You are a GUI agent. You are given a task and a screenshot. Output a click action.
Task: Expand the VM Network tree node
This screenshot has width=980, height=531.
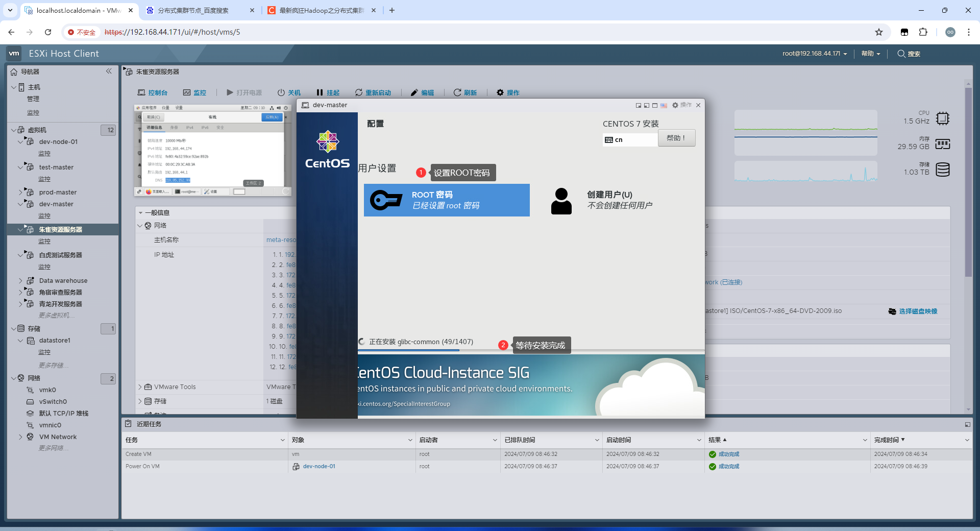tap(20, 437)
